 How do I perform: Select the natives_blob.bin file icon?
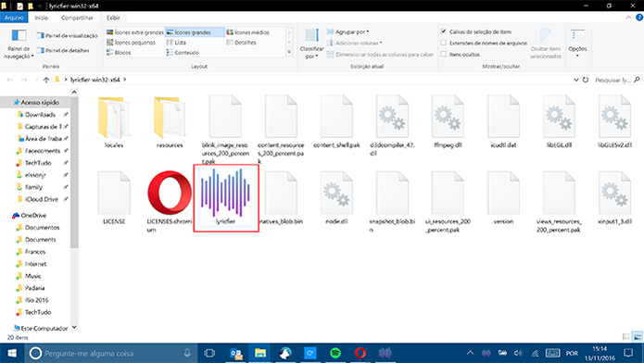click(x=281, y=193)
